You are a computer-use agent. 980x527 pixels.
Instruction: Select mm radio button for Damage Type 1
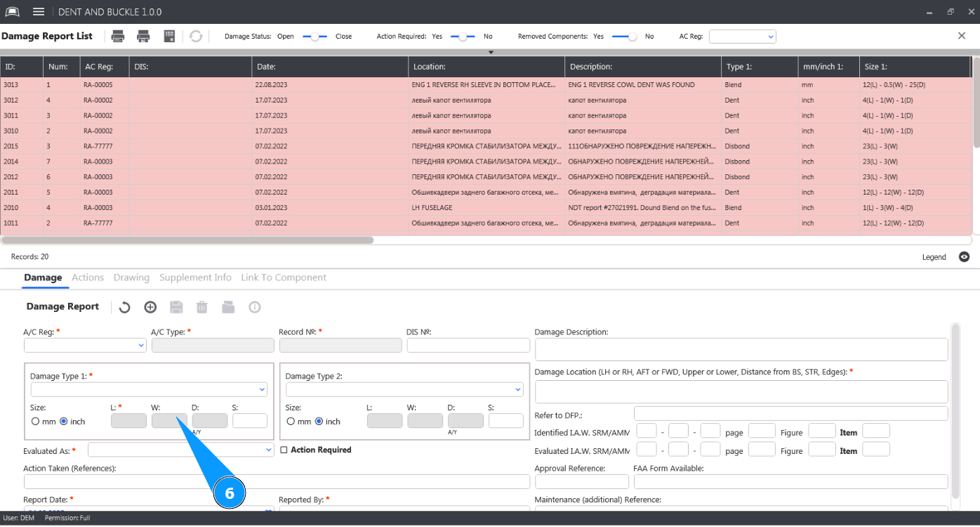coord(36,422)
